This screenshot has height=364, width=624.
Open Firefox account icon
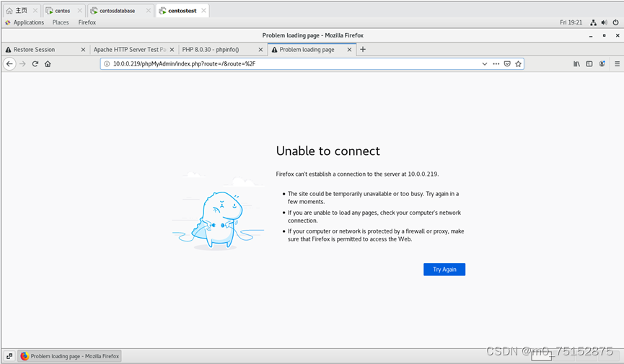point(602,63)
